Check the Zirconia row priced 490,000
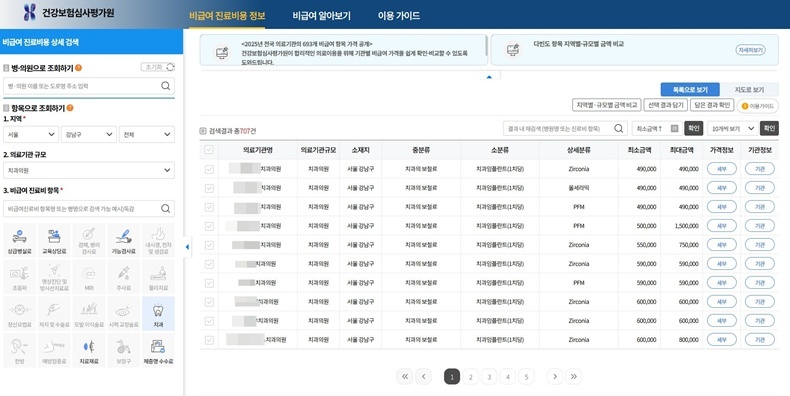Viewport: 790px width, 396px height. [x=209, y=169]
